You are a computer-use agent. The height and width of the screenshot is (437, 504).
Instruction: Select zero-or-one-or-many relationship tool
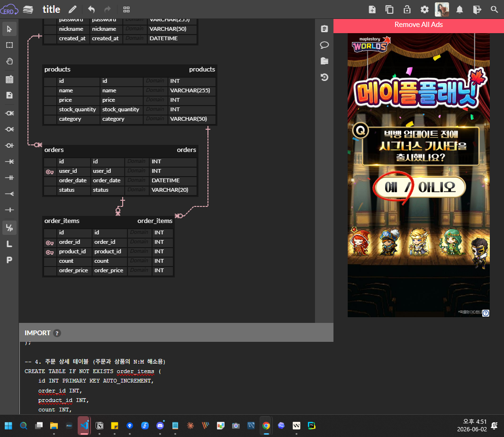point(9,113)
